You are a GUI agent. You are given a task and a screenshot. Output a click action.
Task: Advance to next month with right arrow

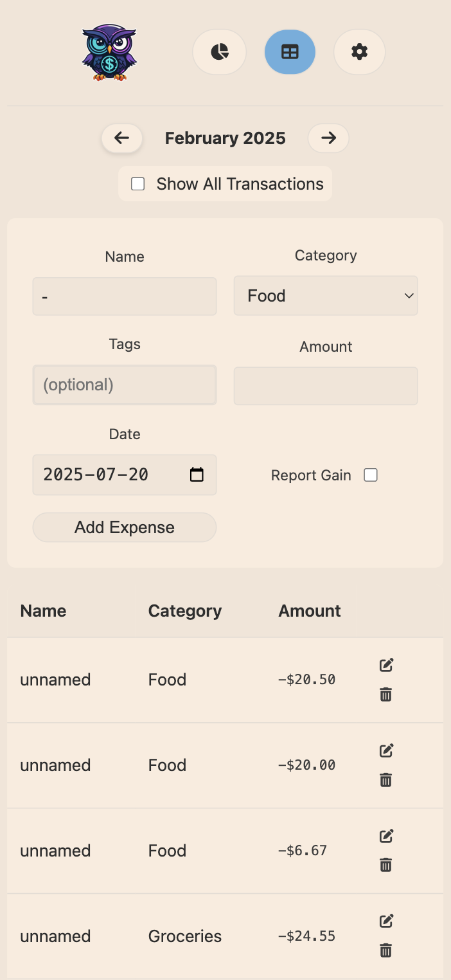[328, 138]
